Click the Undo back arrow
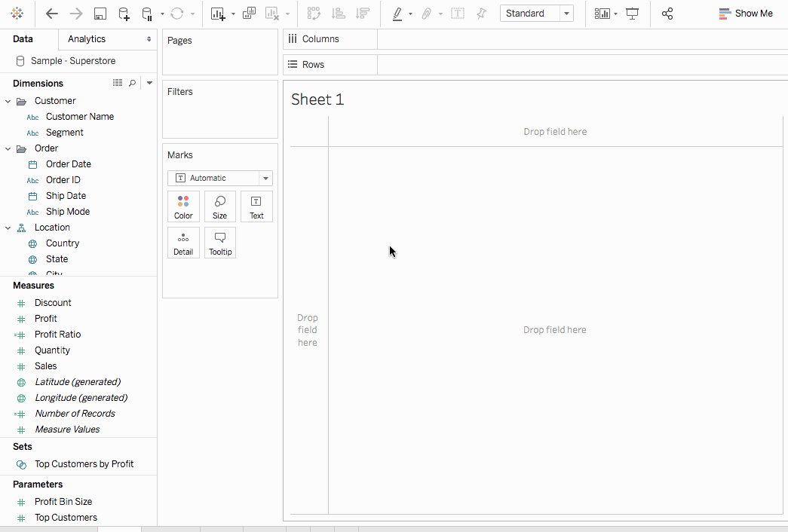This screenshot has height=532, width=788. [52, 14]
